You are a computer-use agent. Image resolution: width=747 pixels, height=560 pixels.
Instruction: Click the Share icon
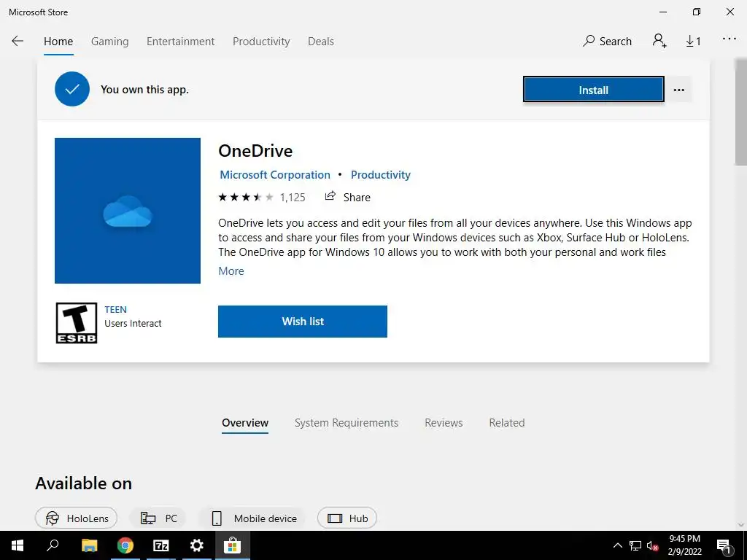click(330, 196)
